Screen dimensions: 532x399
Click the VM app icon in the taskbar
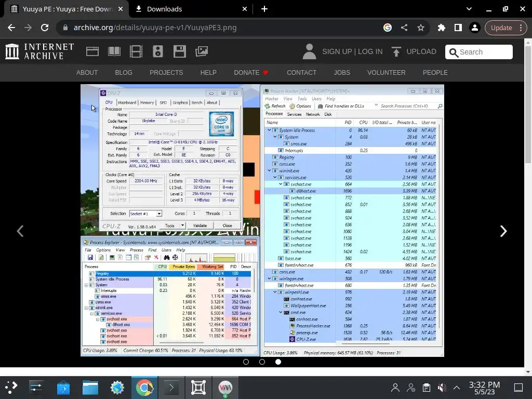[225, 387]
